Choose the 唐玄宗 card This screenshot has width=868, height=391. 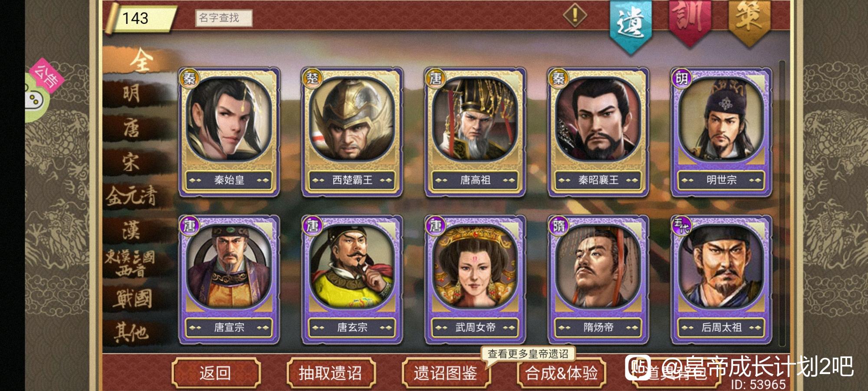coord(352,279)
